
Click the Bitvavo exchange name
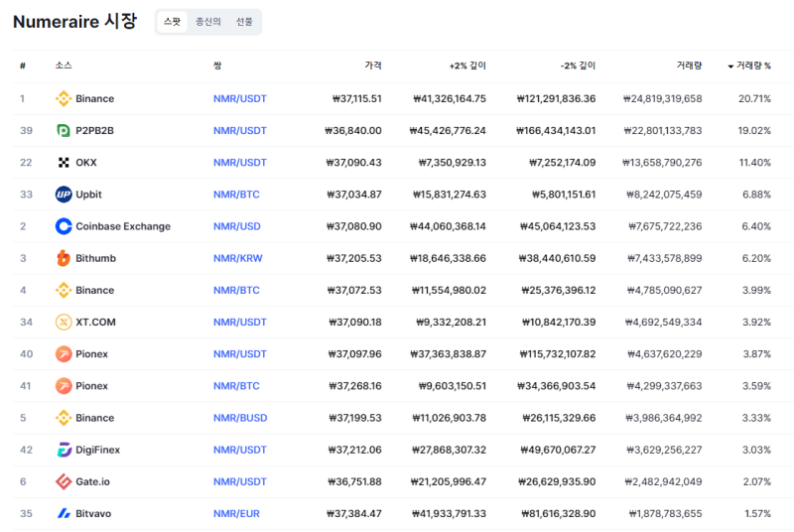[x=93, y=513]
